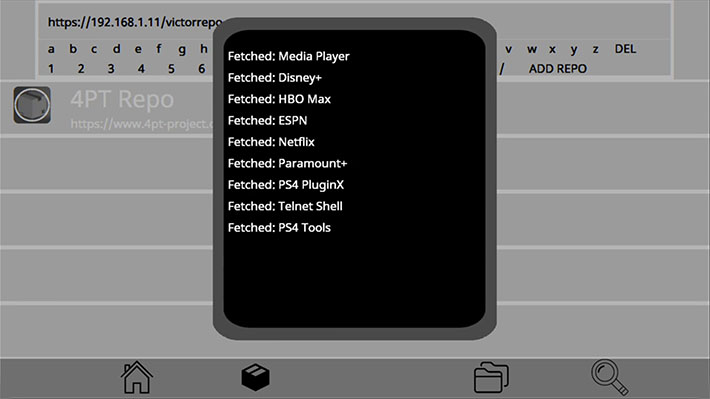Open the file manager folders icon
This screenshot has height=399, width=710.
(491, 377)
